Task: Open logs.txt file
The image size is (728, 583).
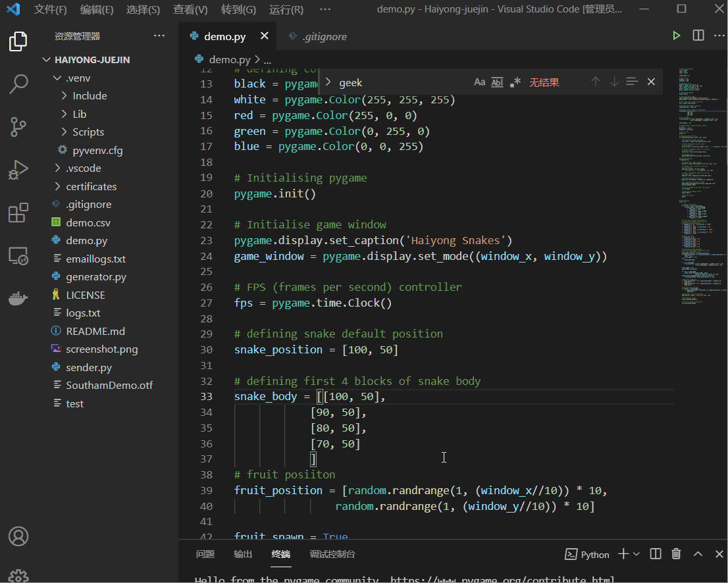Action: point(83,313)
